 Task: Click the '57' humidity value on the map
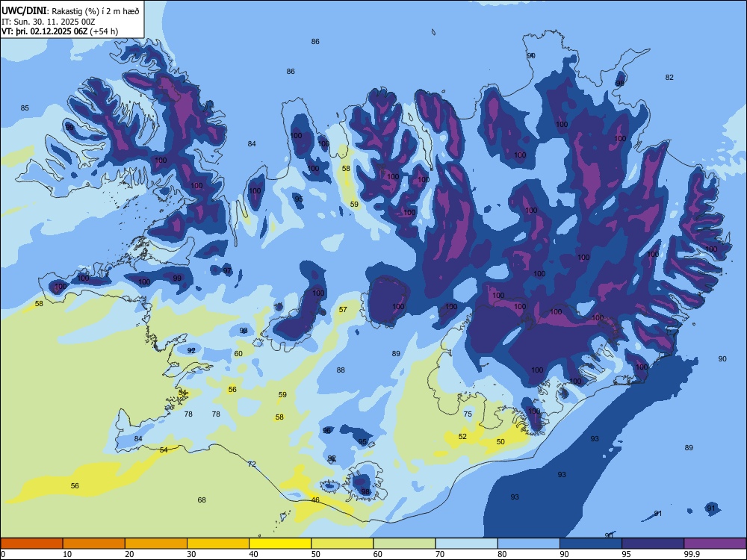pyautogui.click(x=343, y=310)
